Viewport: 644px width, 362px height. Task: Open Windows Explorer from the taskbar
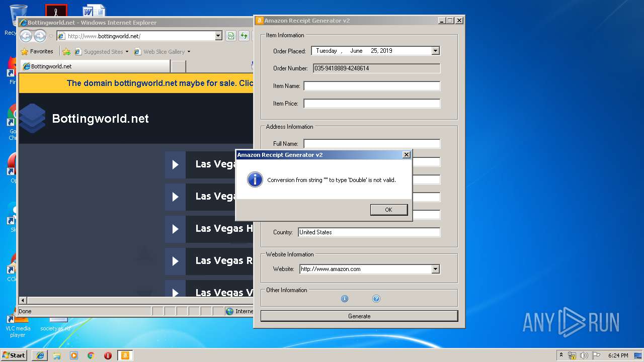coord(57,355)
